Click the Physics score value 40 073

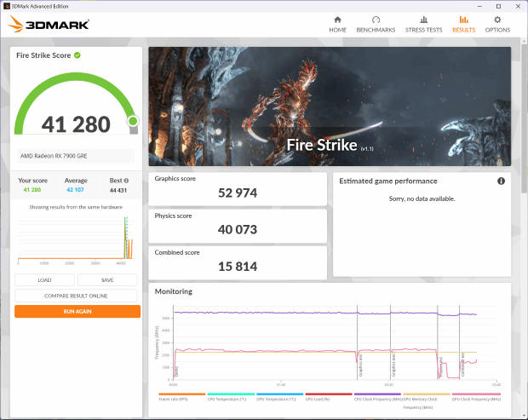238,230
